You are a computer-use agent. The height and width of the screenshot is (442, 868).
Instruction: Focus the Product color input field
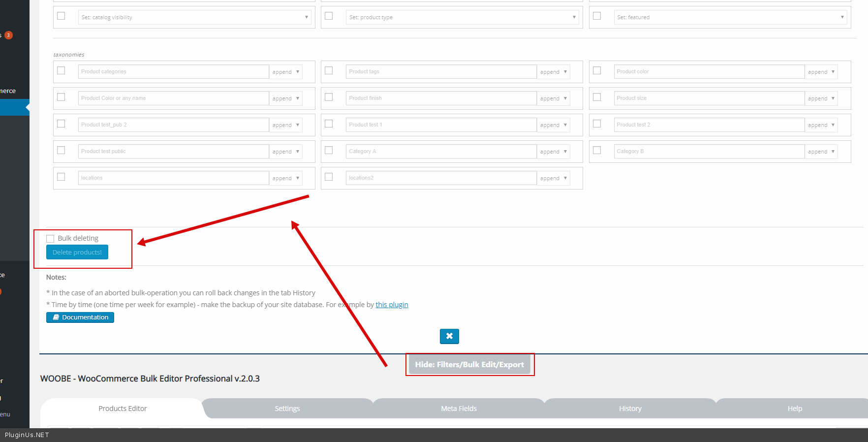coord(710,72)
